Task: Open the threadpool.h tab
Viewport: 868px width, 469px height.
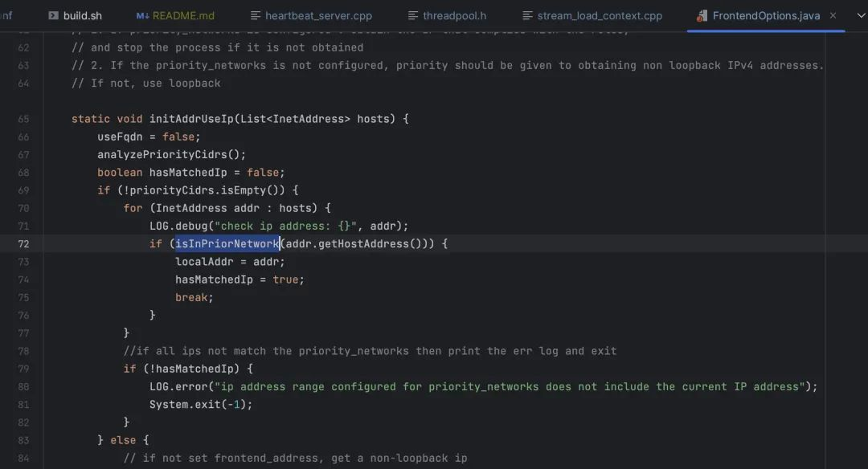Action: point(448,15)
